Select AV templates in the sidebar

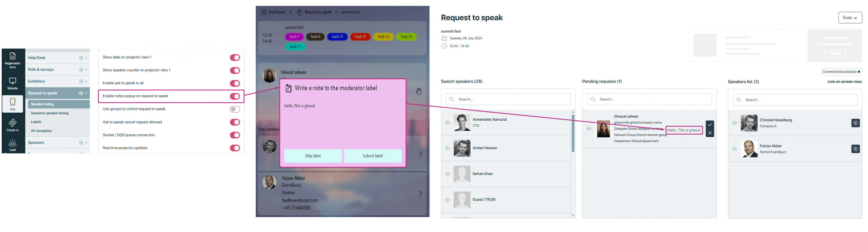click(41, 131)
